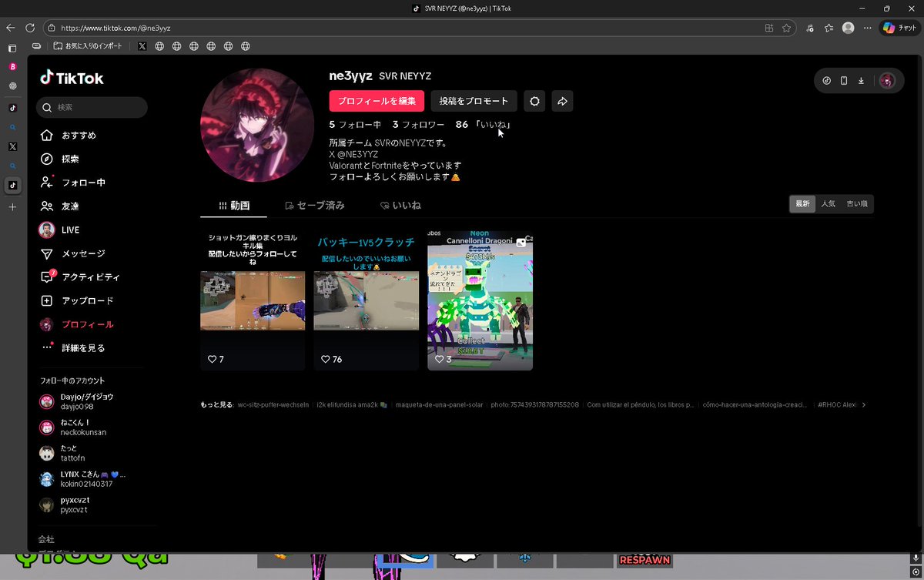924x580 pixels.
Task: Sort videos by 最新 latest
Action: [802, 204]
